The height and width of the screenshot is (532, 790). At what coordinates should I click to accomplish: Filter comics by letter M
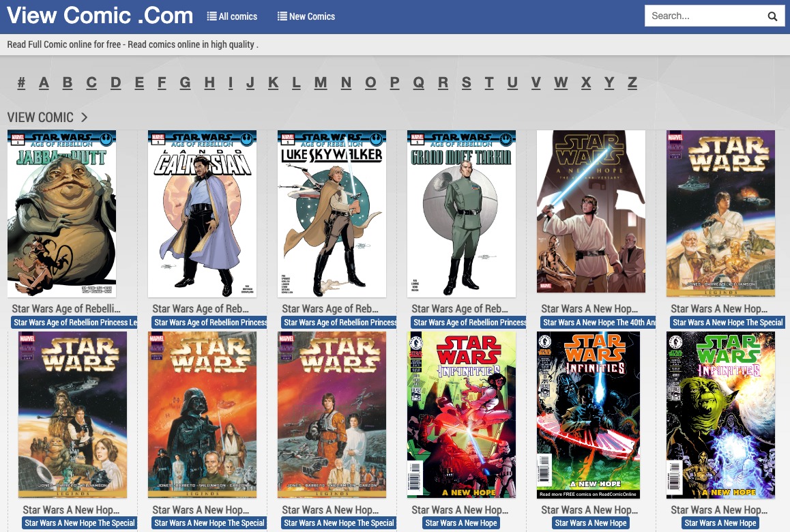321,83
